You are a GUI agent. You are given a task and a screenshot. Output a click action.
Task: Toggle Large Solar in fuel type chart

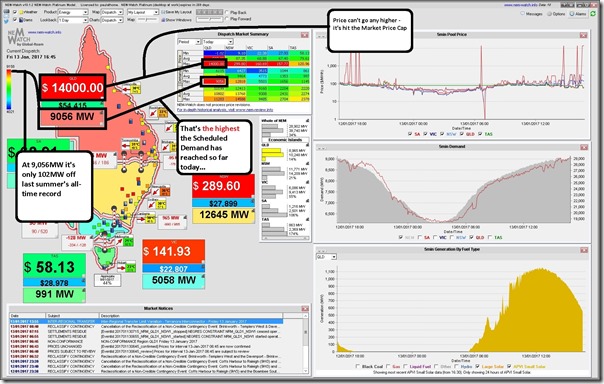(x=478, y=366)
